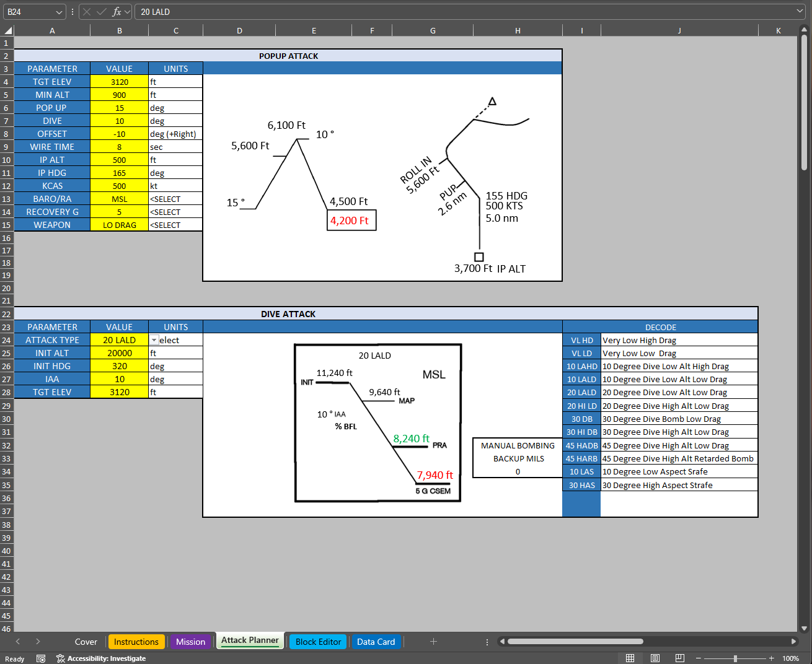Click the Select All corner triangle
Viewport: 812px width, 664px height.
click(x=7, y=30)
